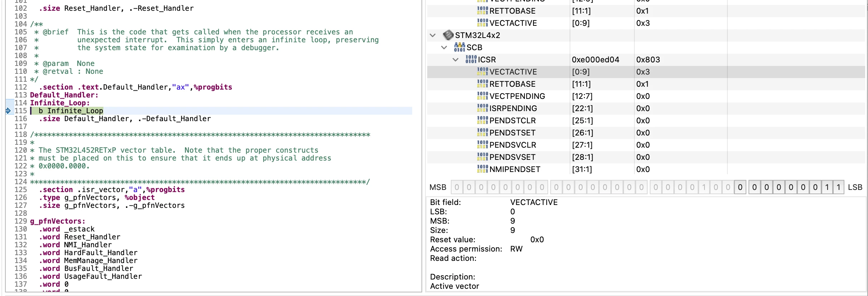The image size is (868, 296).
Task: Collapse the ICSR register node
Action: (455, 59)
